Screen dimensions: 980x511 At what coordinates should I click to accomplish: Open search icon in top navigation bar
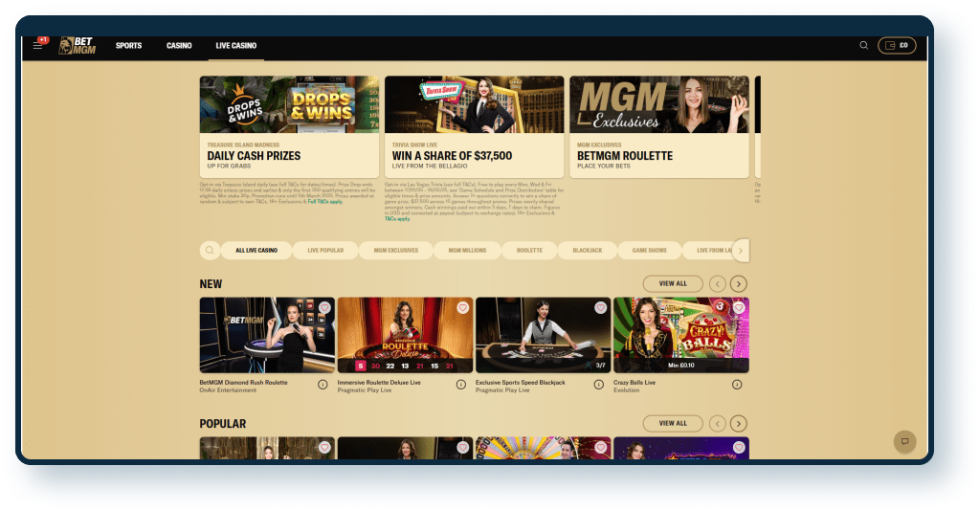coord(864,46)
